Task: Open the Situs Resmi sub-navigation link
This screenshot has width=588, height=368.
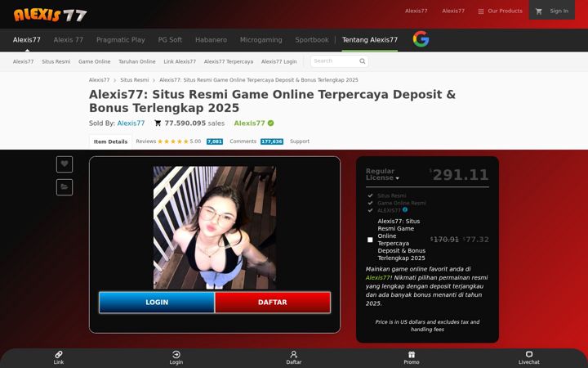Action: click(x=56, y=61)
